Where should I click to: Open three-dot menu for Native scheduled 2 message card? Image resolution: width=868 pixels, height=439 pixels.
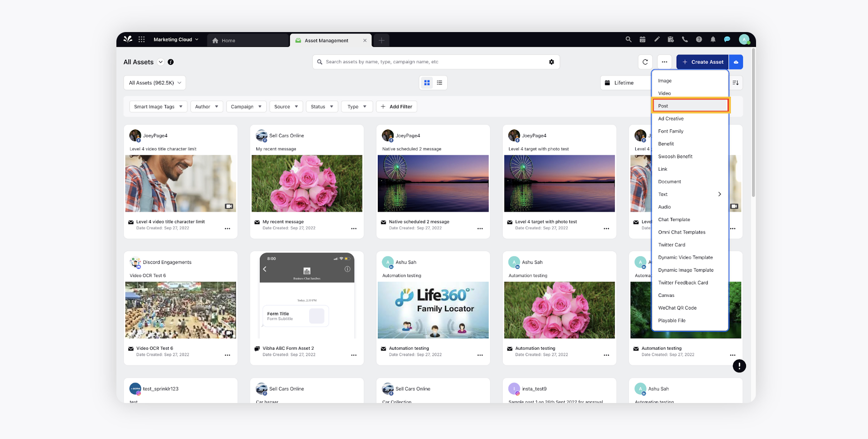coord(480,228)
